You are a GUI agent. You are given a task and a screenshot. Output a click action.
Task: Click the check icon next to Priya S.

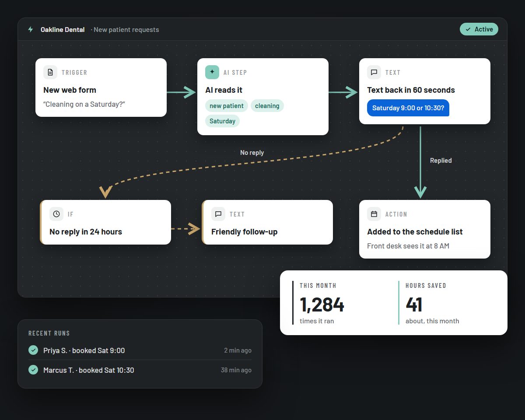tap(33, 350)
